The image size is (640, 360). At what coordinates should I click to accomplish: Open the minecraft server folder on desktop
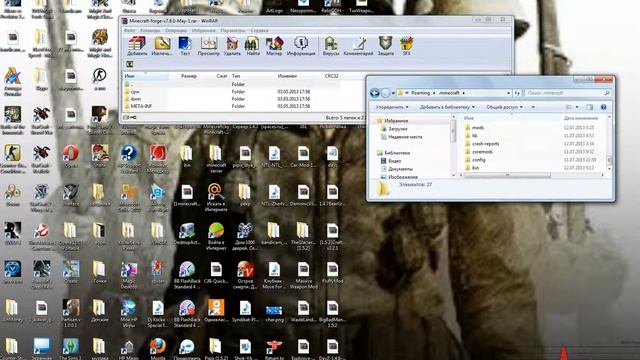pos(216,159)
